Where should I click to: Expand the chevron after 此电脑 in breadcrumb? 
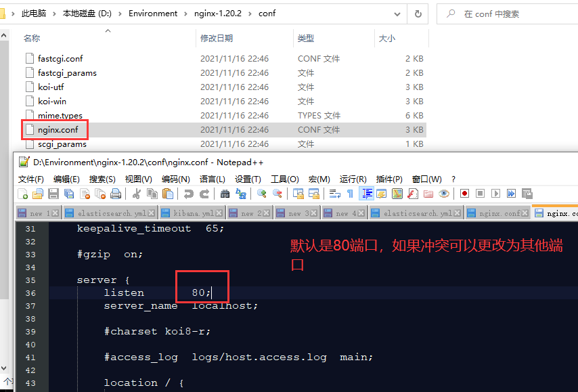tap(54, 14)
